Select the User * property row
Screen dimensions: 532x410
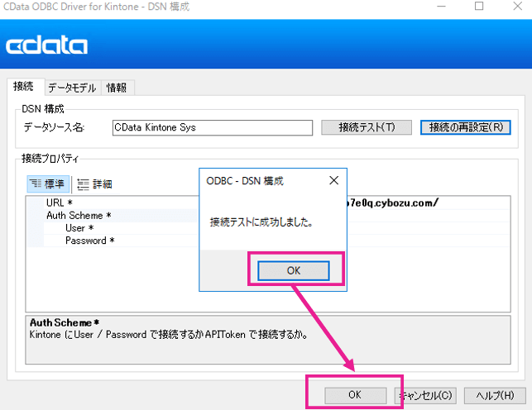268,228
